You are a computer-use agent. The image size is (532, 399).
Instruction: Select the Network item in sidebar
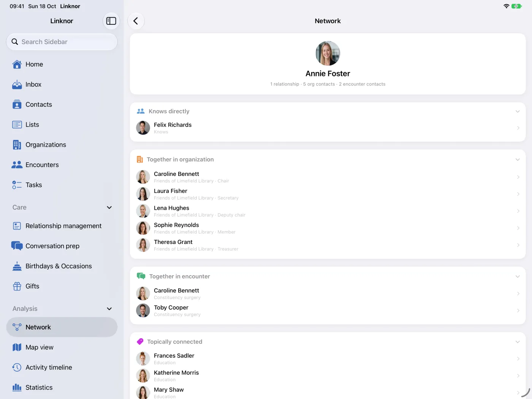click(x=62, y=327)
